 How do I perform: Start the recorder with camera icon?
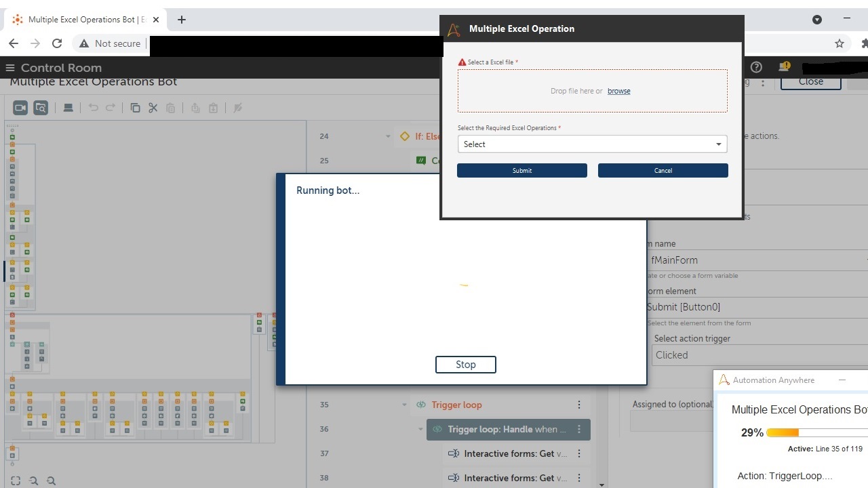click(20, 108)
